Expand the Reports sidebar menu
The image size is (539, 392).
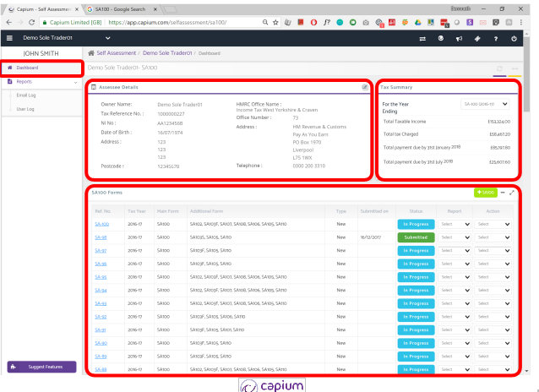pos(42,82)
